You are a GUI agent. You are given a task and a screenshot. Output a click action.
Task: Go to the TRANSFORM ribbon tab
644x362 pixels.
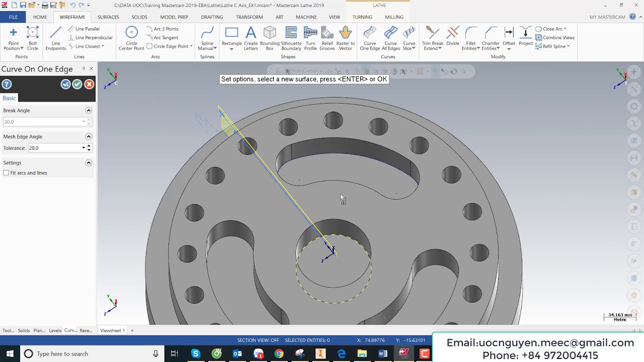pyautogui.click(x=250, y=17)
